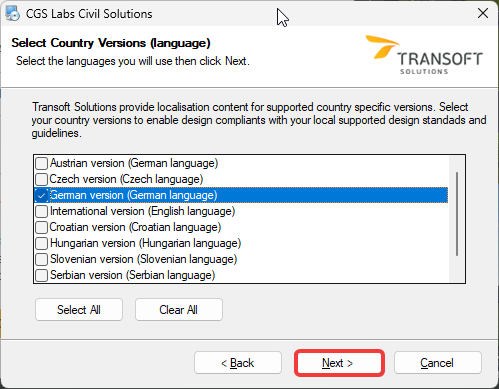Go back with the Back button
Screen dimensions: 499x389
[x=238, y=363]
